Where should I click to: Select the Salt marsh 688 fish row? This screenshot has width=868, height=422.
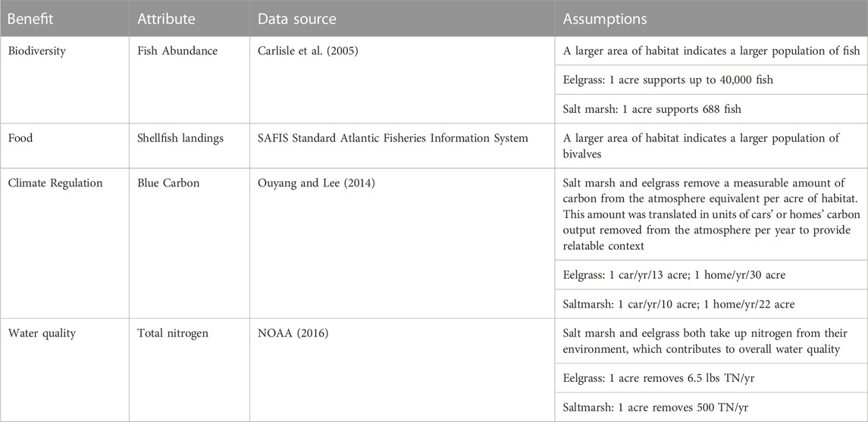pyautogui.click(x=711, y=109)
